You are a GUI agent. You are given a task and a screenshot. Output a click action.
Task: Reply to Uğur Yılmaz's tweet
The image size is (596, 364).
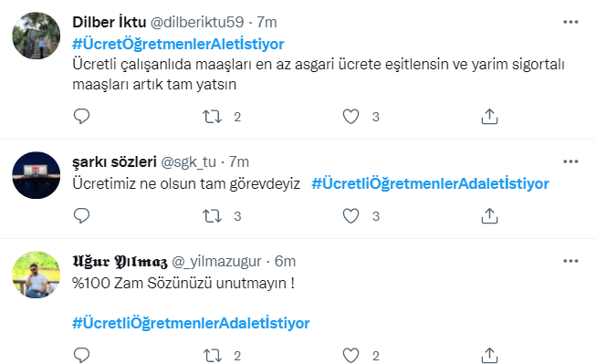coord(81,356)
